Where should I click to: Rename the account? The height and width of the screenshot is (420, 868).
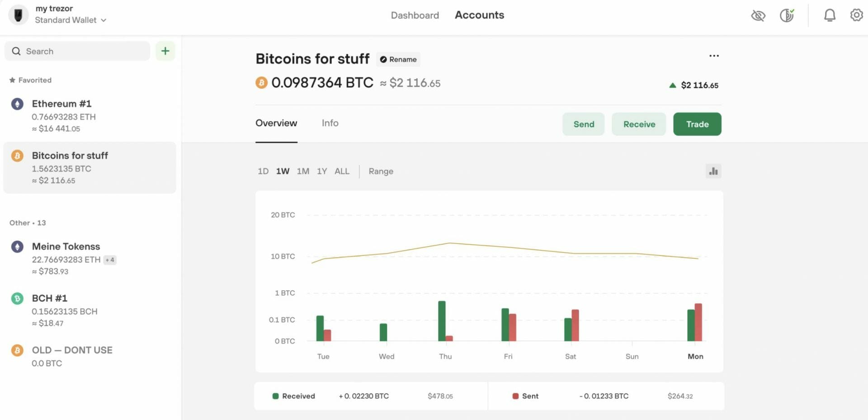[x=398, y=59]
